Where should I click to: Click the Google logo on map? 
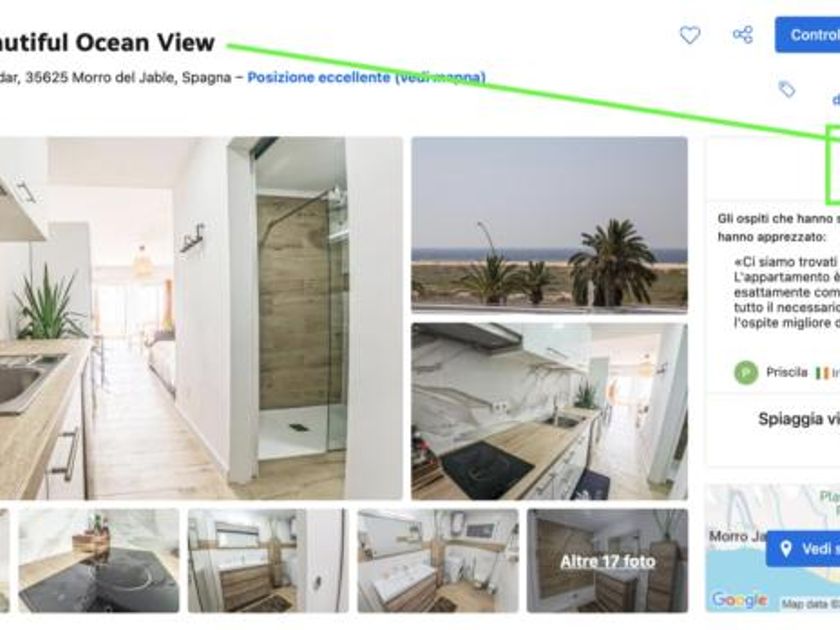click(740, 599)
